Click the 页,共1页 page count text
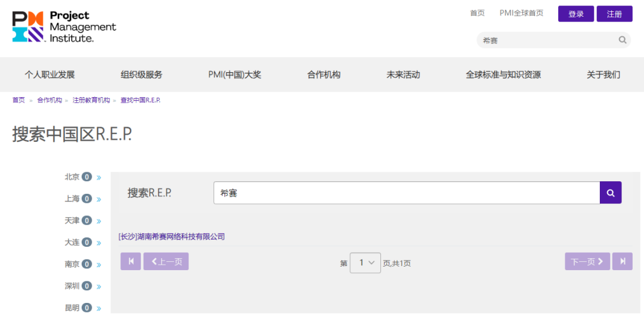 tap(397, 264)
